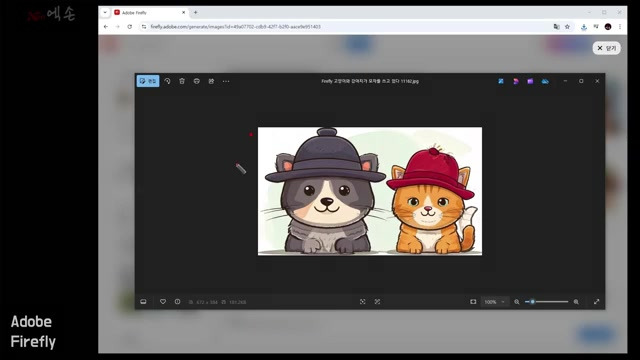Click the zoom slider handle in Photos

(x=533, y=302)
